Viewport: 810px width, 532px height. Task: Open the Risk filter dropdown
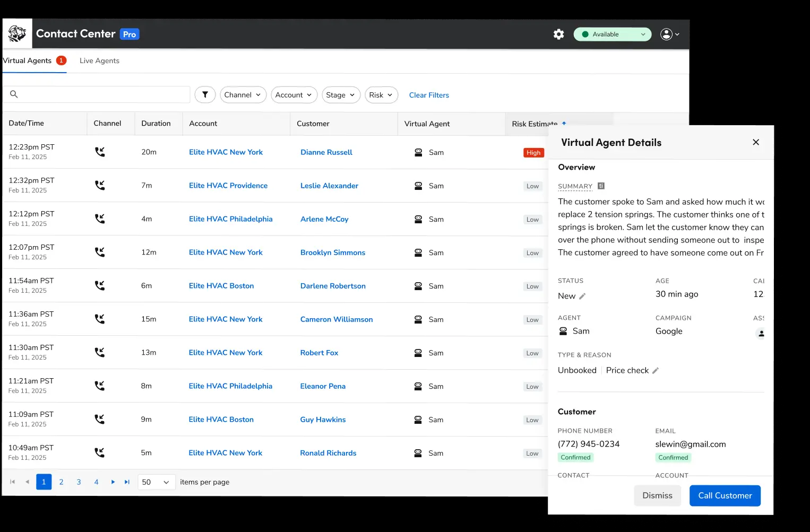[381, 95]
